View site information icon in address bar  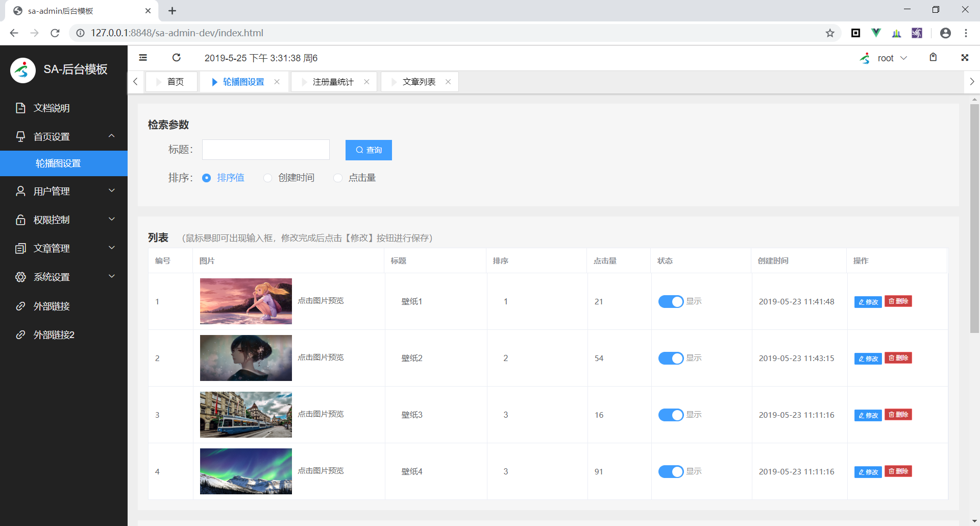tap(80, 33)
